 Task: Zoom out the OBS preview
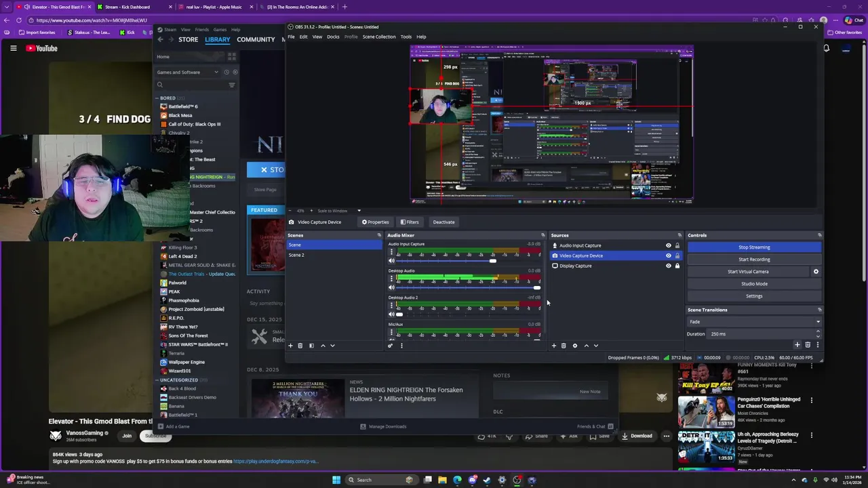click(x=291, y=211)
